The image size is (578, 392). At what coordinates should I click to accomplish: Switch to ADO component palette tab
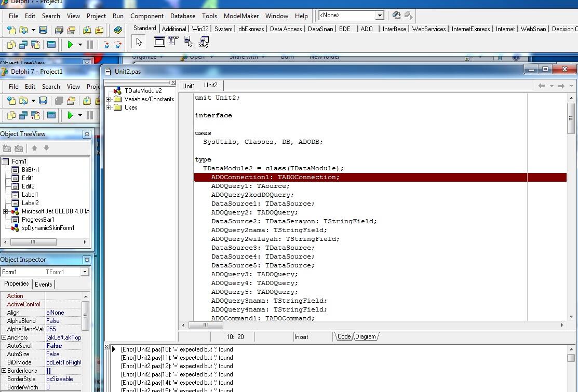367,29
